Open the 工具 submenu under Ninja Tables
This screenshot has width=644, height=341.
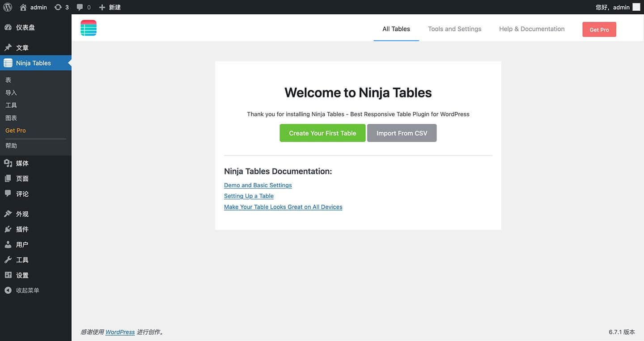tap(11, 105)
